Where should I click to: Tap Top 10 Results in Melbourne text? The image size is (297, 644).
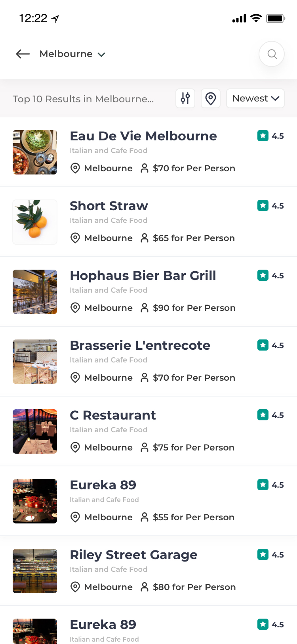tap(83, 99)
